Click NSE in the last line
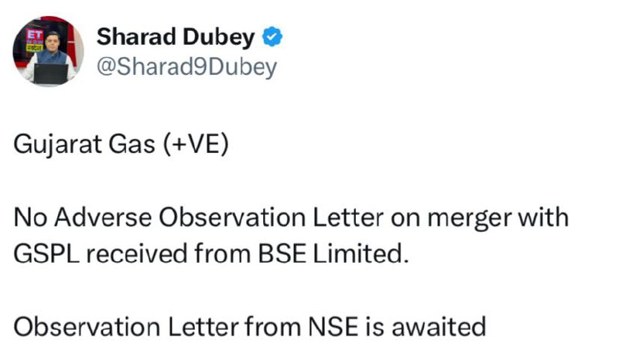Viewport: 619px width, 364px height. (333, 327)
